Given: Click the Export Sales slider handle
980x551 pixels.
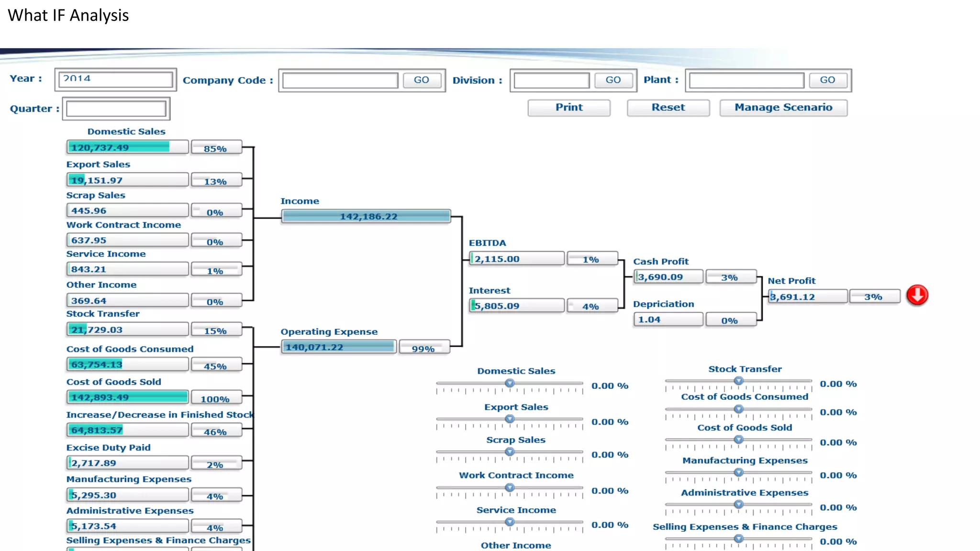Looking at the screenshot, I should (510, 419).
